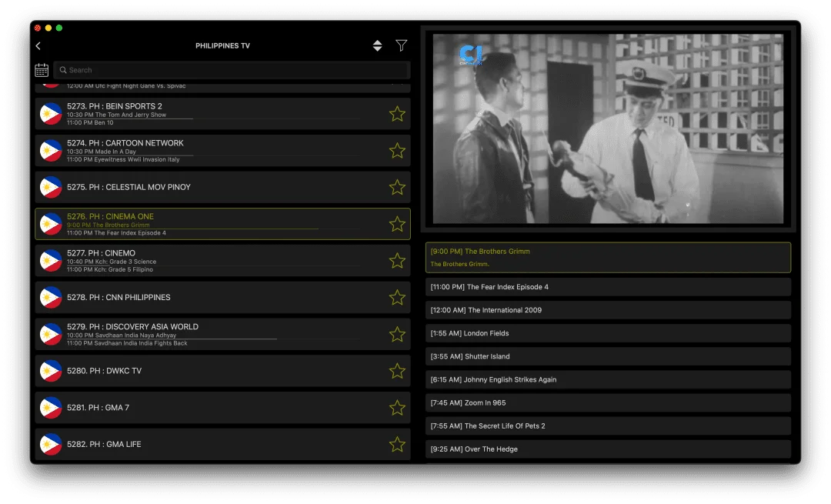
Task: Click the flag icon of CINEMO
Action: click(x=51, y=261)
